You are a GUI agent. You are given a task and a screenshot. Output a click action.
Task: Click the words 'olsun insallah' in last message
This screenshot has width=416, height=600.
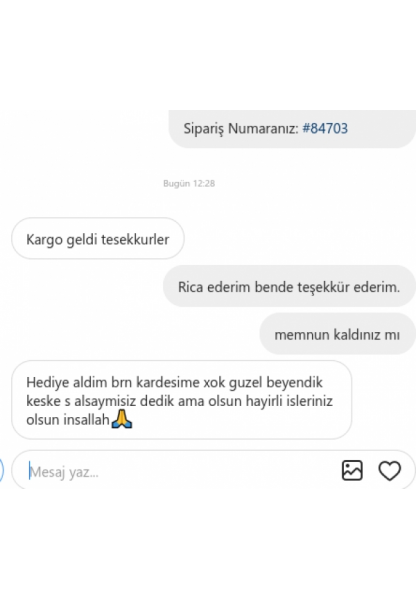68,420
